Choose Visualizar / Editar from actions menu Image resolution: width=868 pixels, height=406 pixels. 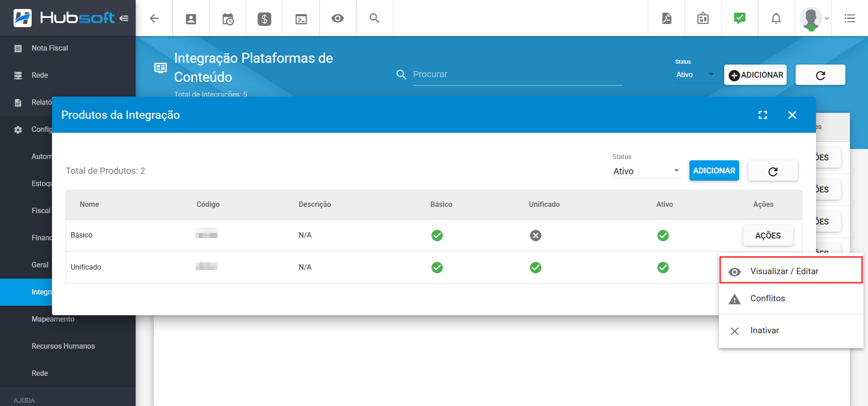(x=791, y=270)
